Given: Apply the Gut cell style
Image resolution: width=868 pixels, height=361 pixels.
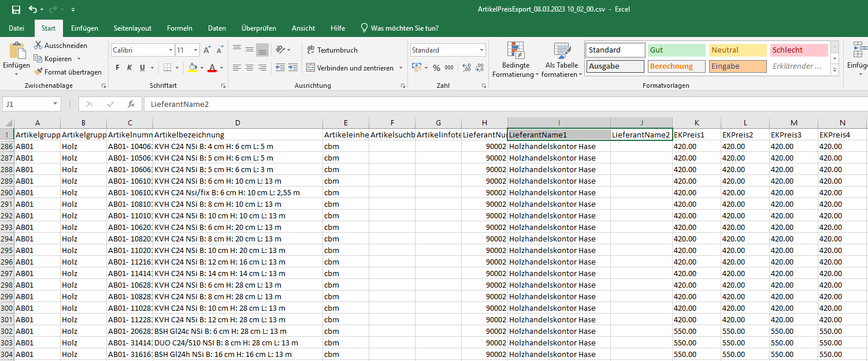Looking at the screenshot, I should point(677,50).
